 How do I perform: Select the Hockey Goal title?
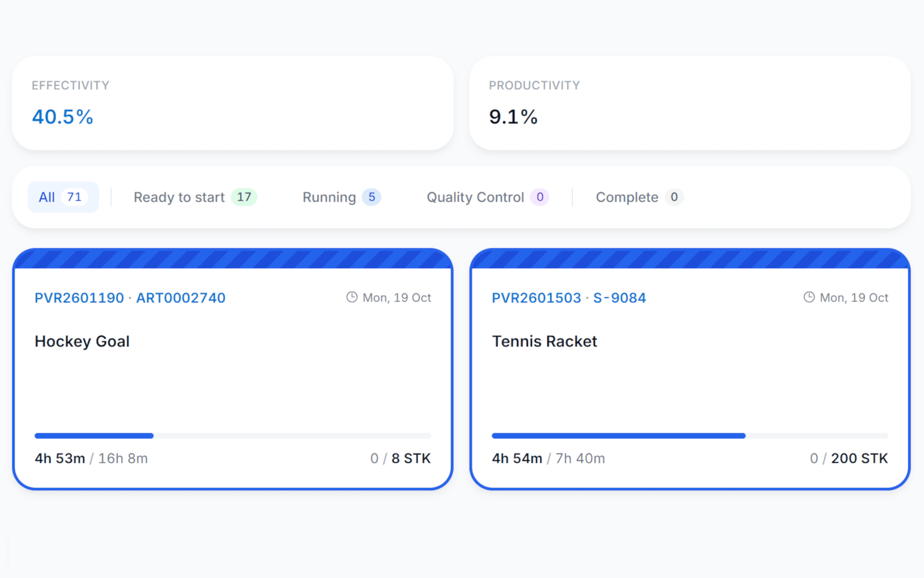[82, 341]
